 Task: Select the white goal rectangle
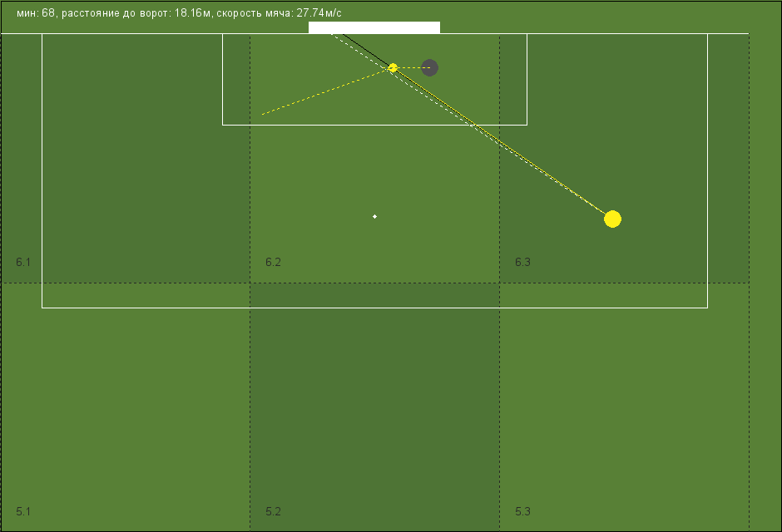[x=374, y=27]
